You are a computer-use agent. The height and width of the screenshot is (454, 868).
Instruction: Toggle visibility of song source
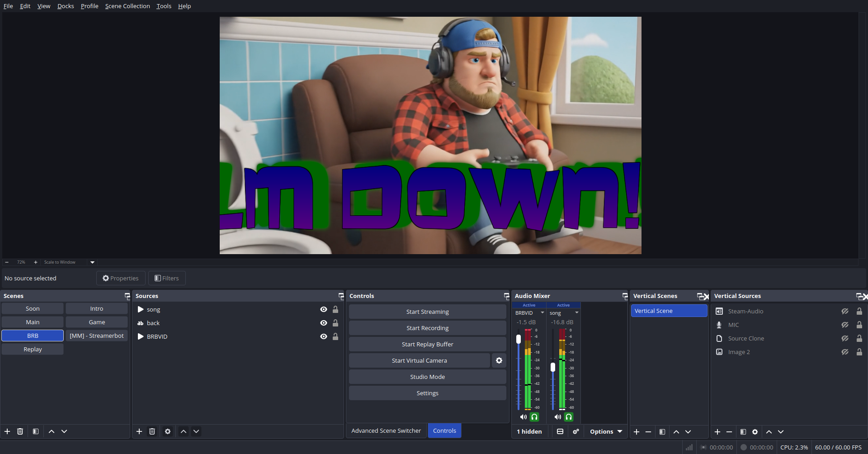click(324, 309)
